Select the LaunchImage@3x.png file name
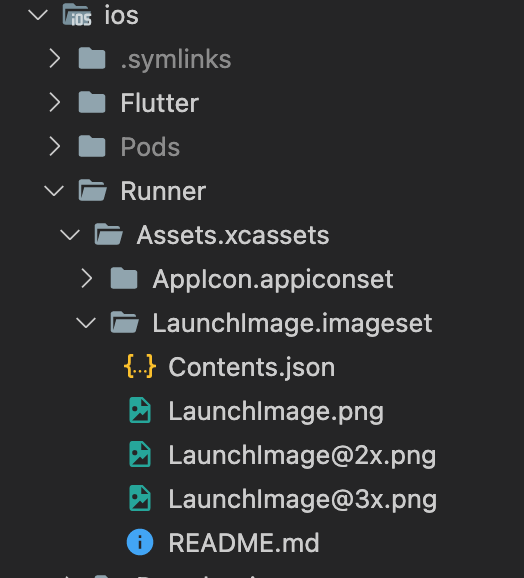 (303, 499)
